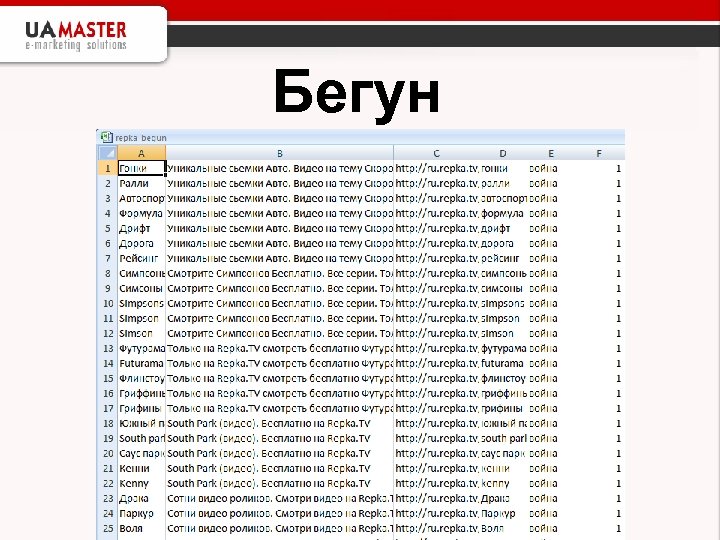Click the repka_begun workbook title
This screenshot has height=540, width=720.
click(141, 138)
